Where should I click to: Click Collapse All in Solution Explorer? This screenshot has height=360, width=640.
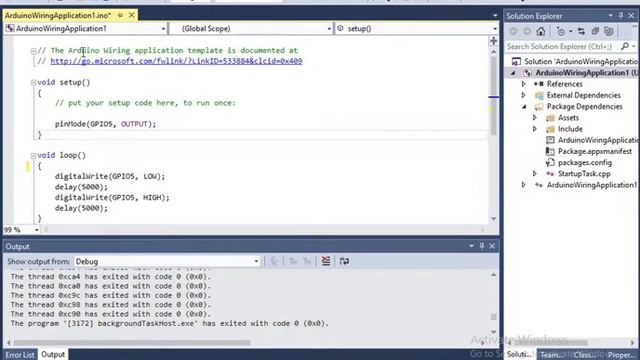click(595, 31)
